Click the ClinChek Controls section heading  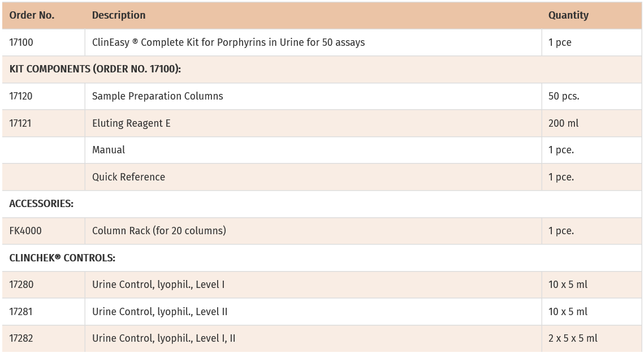(62, 257)
